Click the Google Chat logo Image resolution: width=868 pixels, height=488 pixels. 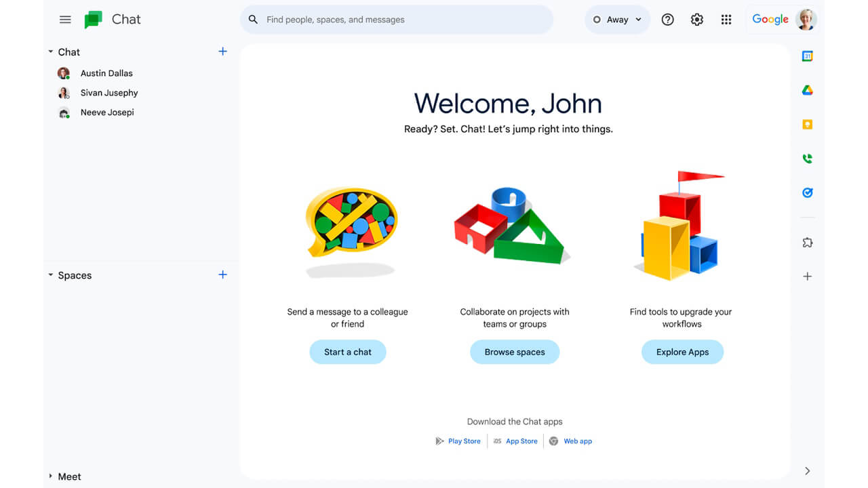[92, 19]
